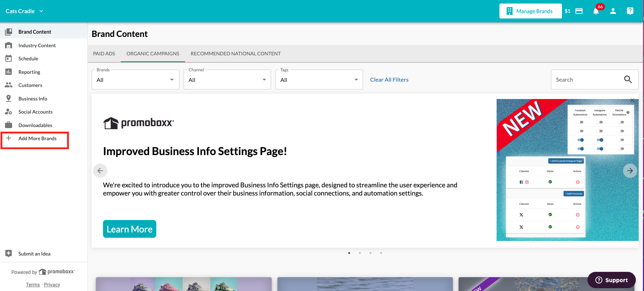Open Reporting from the sidebar
The width and height of the screenshot is (644, 291).
(29, 72)
